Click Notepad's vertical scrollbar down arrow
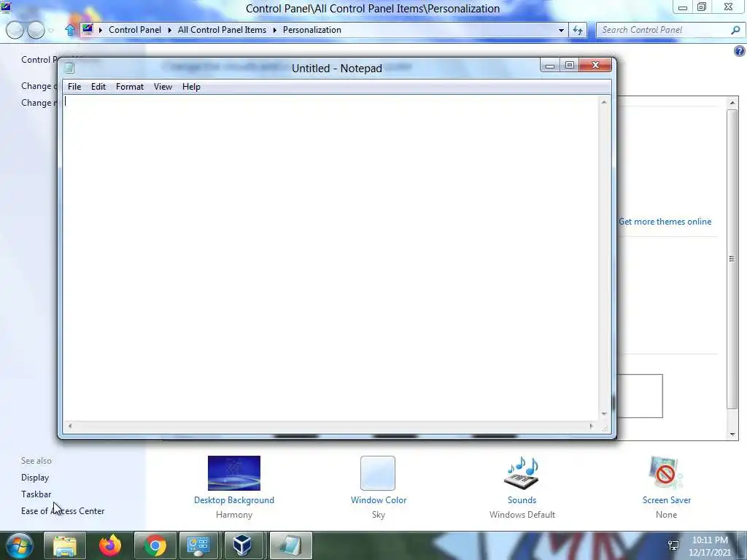The width and height of the screenshot is (747, 560). [604, 414]
